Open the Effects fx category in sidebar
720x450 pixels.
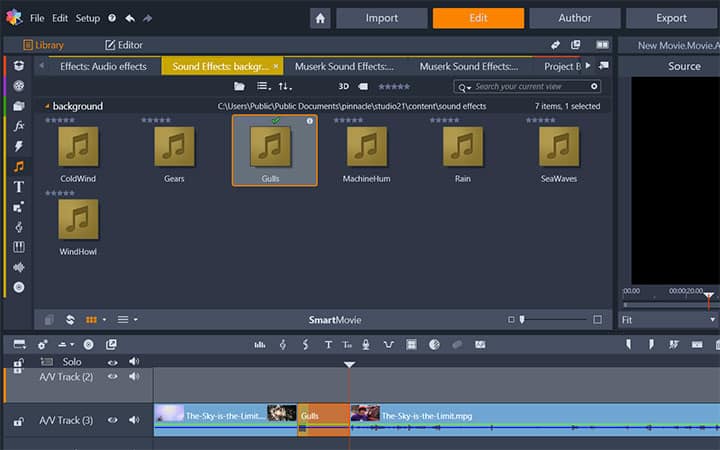19,126
